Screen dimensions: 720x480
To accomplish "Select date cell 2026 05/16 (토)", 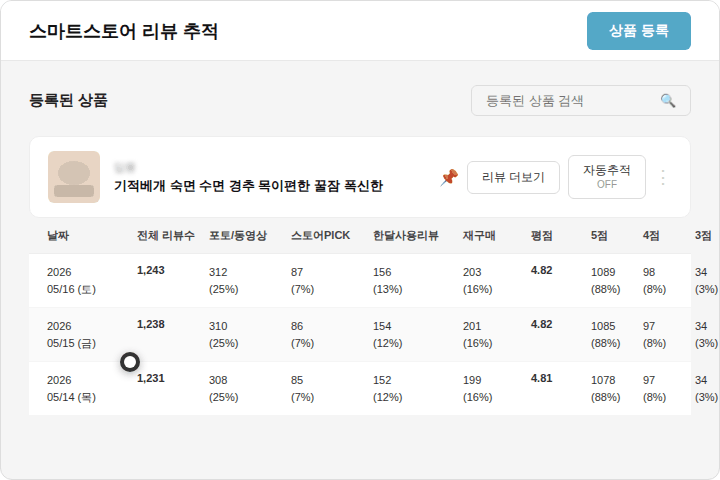I will click(x=71, y=281).
